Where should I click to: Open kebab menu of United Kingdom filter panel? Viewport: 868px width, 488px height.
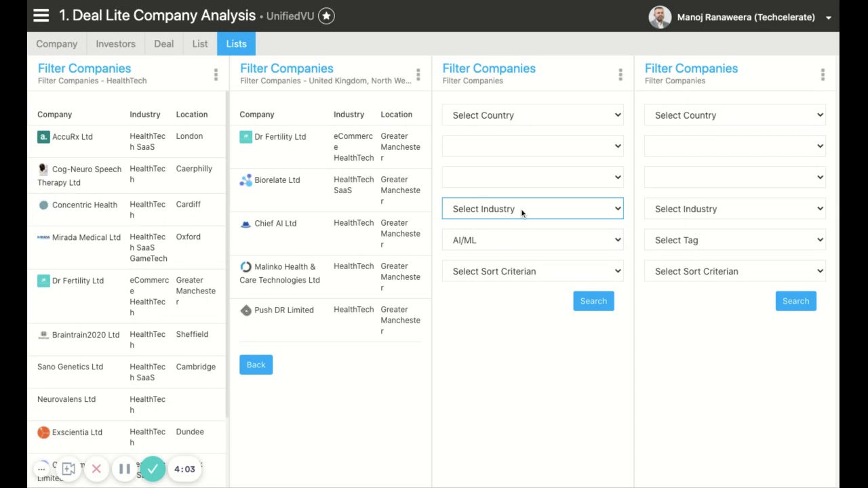click(x=418, y=75)
